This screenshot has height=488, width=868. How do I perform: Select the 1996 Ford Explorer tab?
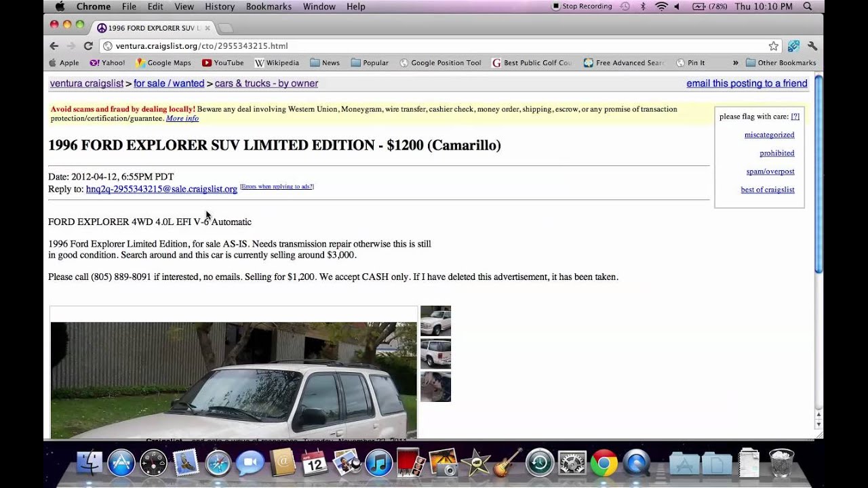[x=154, y=28]
